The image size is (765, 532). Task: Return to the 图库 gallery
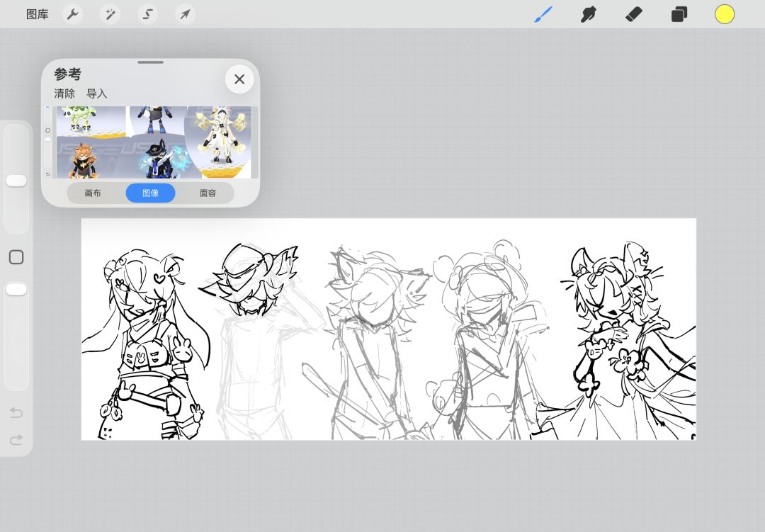coord(37,14)
